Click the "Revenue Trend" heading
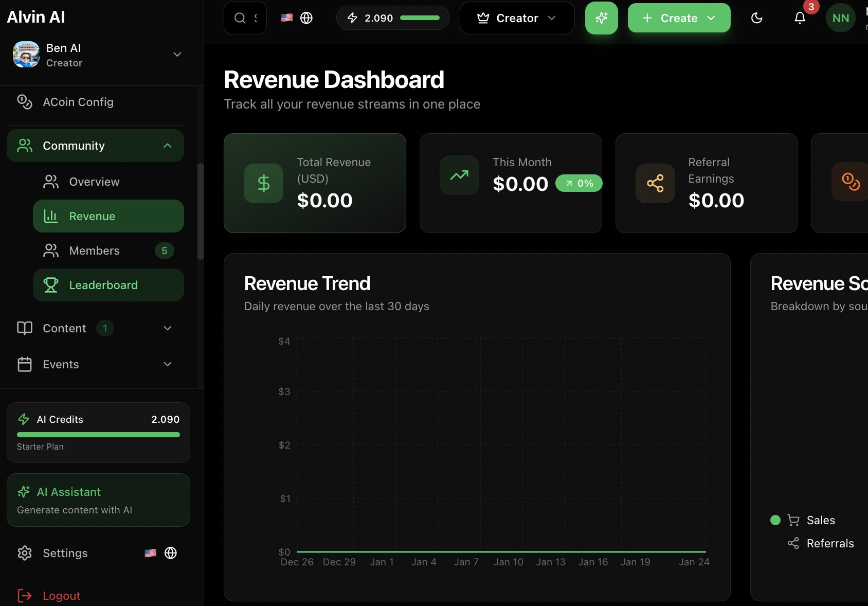Screen dimensions: 868x606 [x=307, y=283]
